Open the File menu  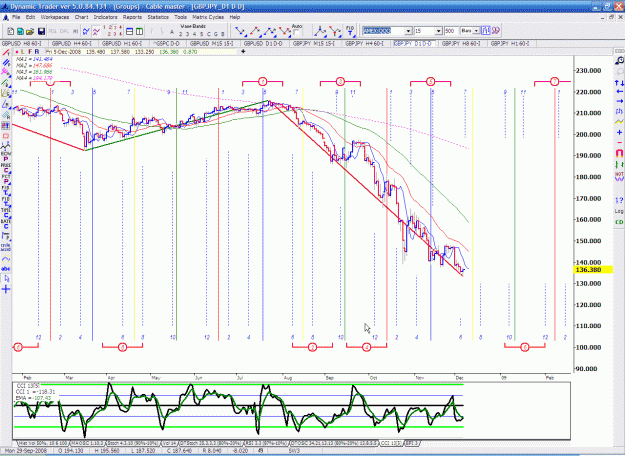click(x=16, y=17)
